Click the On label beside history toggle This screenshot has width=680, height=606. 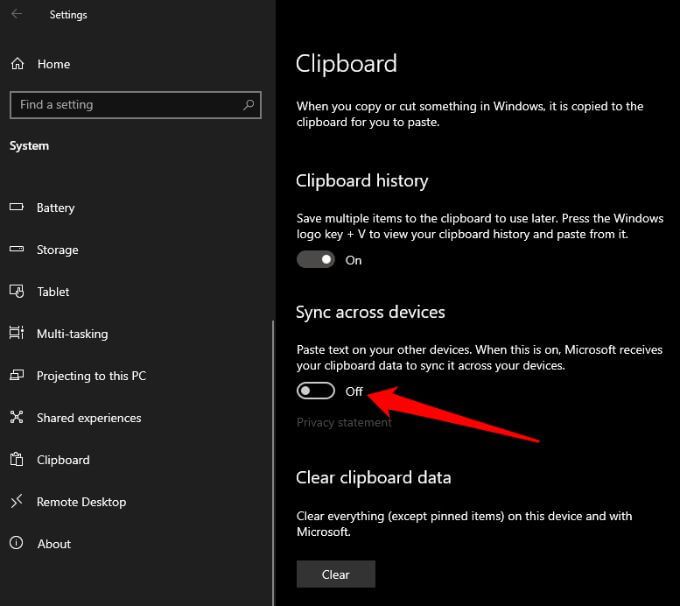coord(353,260)
